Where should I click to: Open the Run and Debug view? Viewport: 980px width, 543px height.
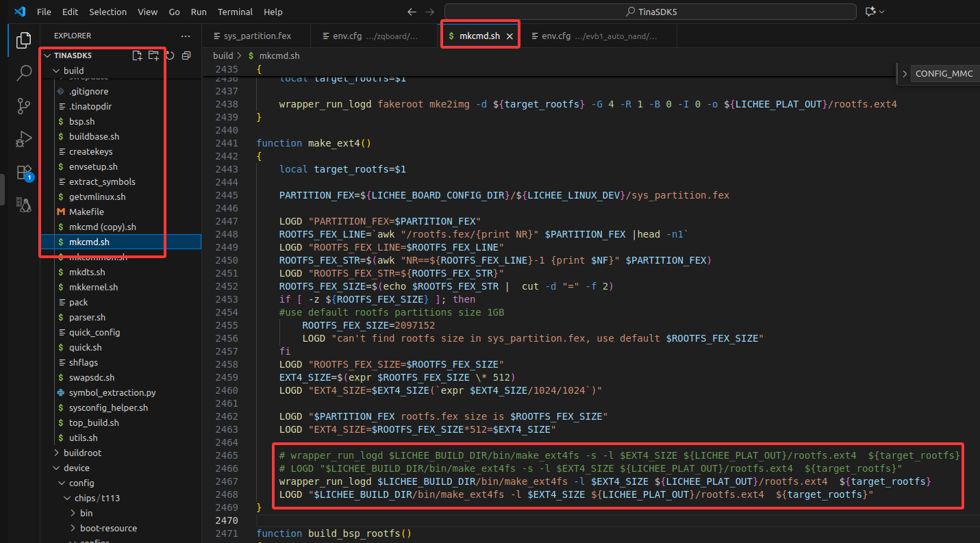[24, 139]
